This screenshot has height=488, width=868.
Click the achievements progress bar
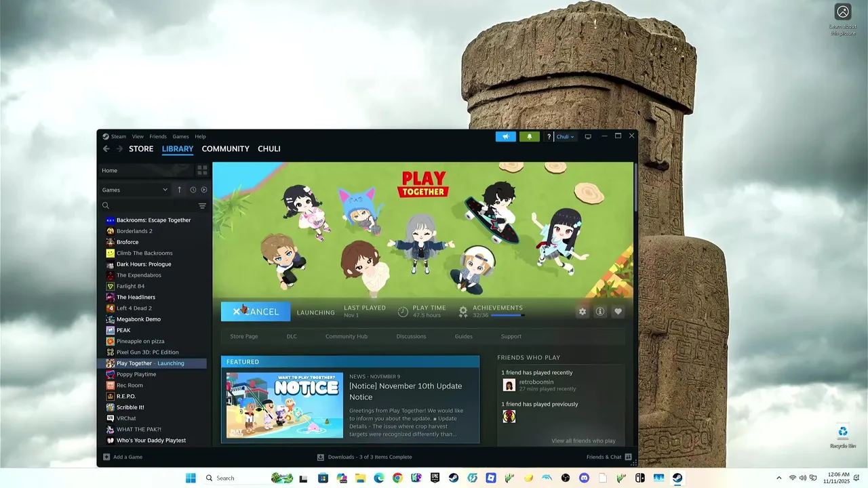(x=507, y=315)
